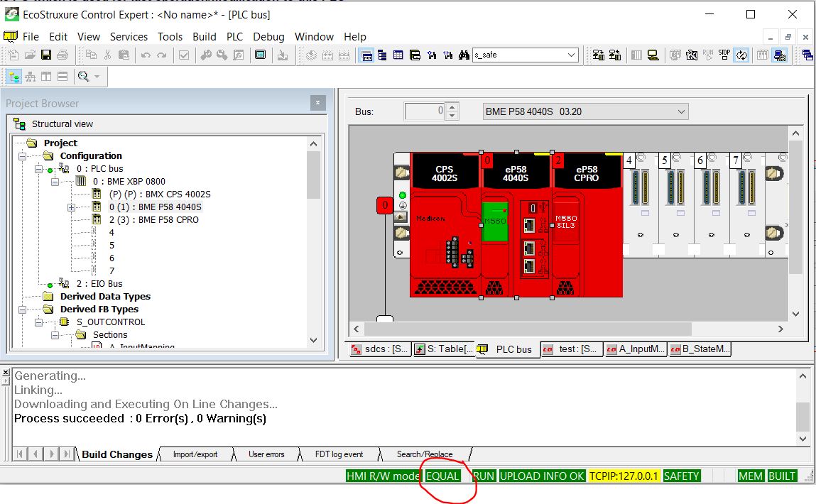Screen dimensions: 816x504
Task: Click the Redo arrow icon
Action: 162,55
